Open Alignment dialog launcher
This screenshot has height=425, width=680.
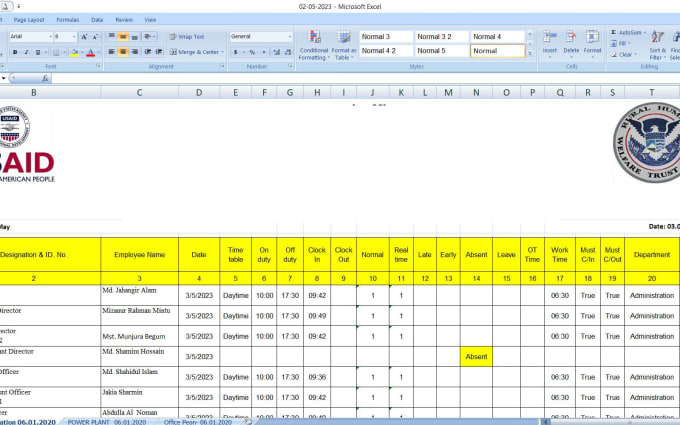(x=223, y=66)
